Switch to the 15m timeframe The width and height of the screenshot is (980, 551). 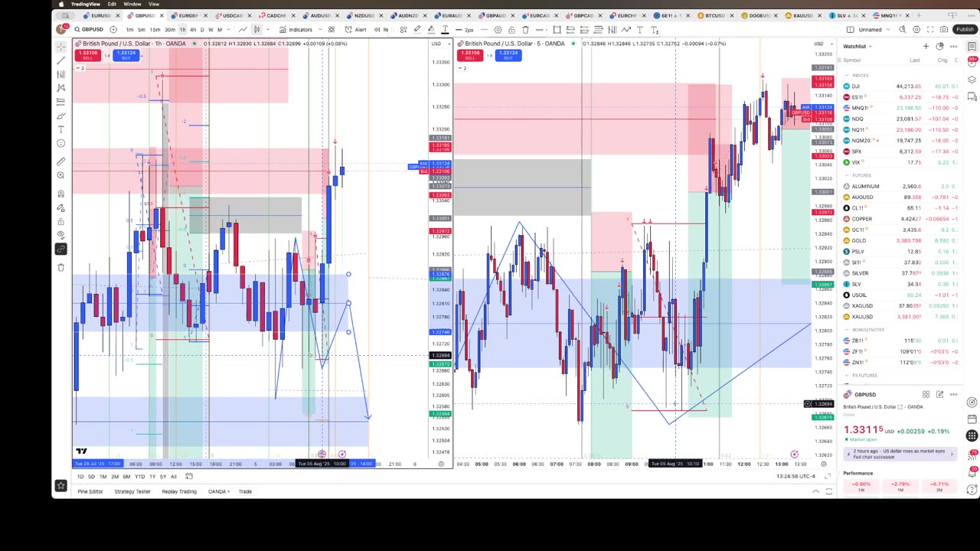point(155,30)
